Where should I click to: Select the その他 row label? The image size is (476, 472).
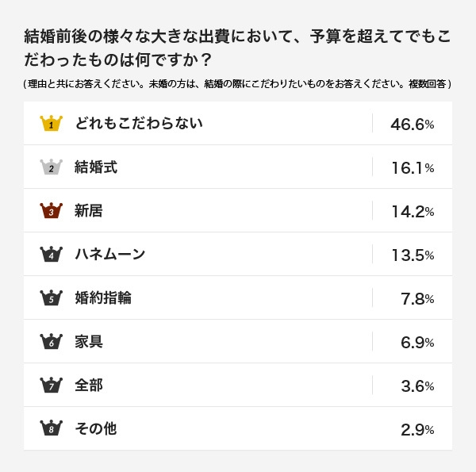point(95,429)
